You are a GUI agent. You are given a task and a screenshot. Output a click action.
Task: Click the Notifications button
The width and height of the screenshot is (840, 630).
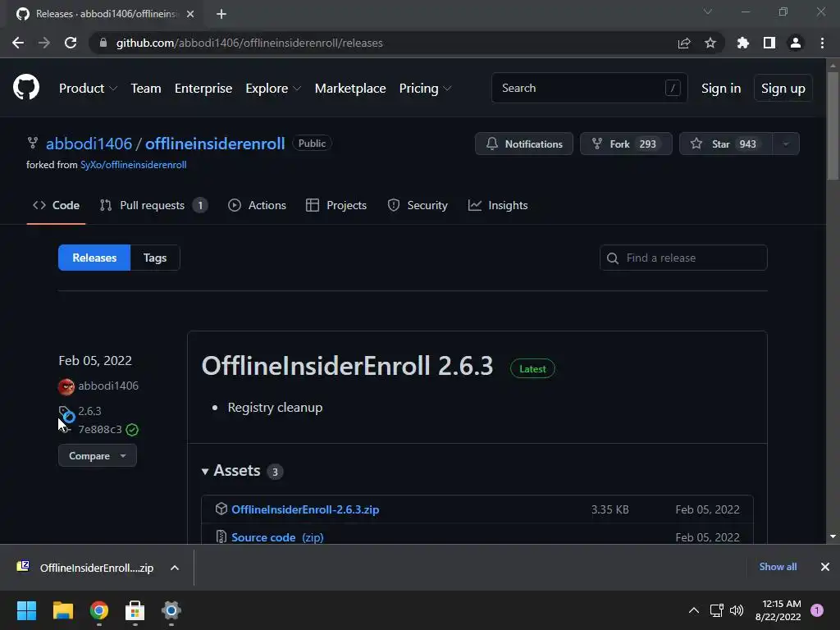524,144
